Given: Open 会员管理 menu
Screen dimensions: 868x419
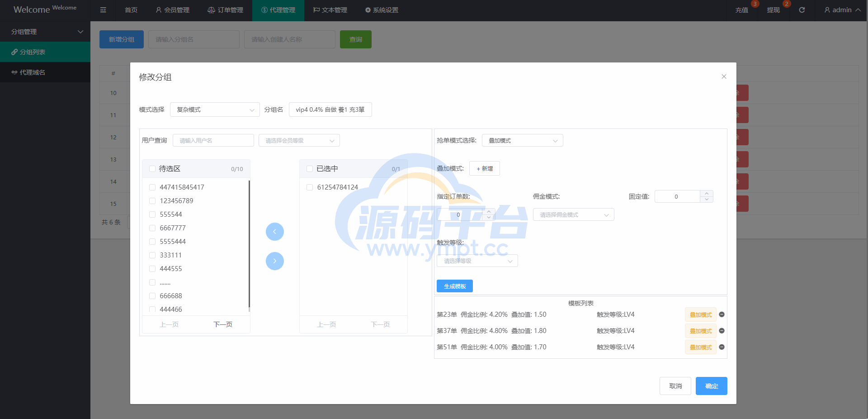Looking at the screenshot, I should [172, 10].
